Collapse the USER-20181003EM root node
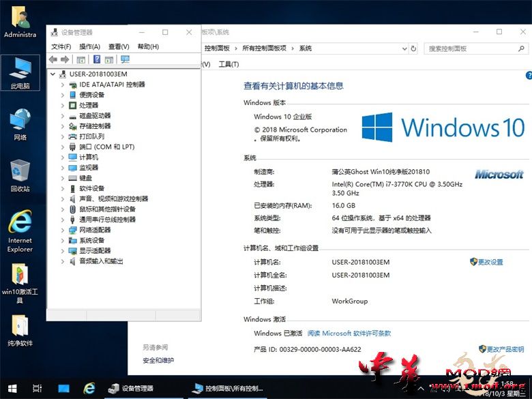Screen dimensions: 532x399 point(53,74)
